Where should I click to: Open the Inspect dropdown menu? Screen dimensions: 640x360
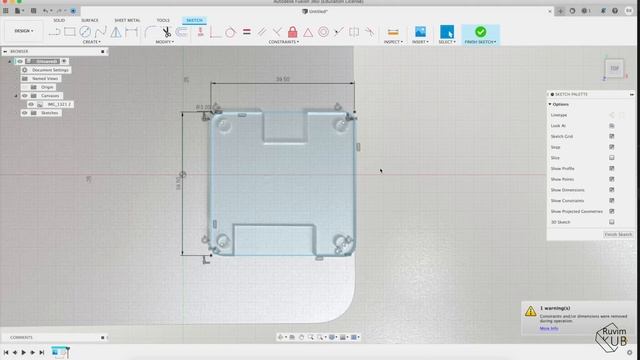pyautogui.click(x=393, y=42)
